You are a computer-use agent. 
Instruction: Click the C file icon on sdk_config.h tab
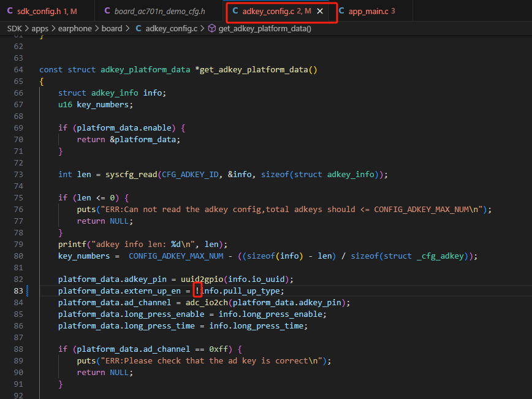coord(10,11)
